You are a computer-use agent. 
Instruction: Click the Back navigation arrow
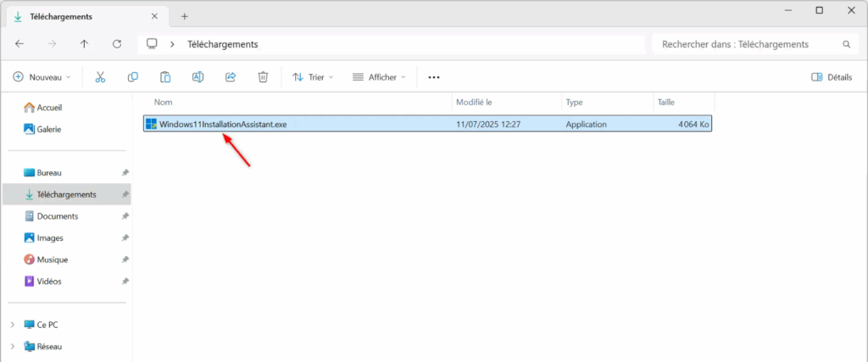pos(19,44)
